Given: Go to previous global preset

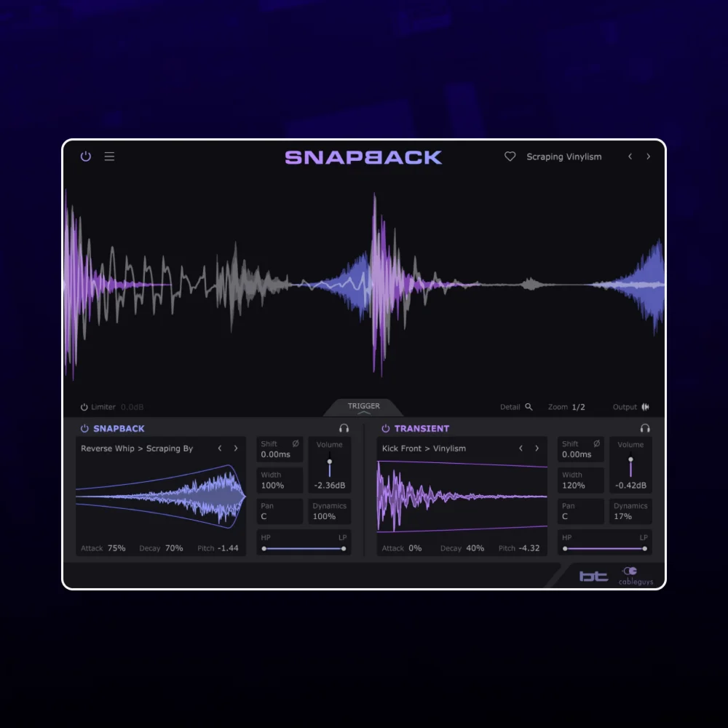Looking at the screenshot, I should pyautogui.click(x=630, y=157).
